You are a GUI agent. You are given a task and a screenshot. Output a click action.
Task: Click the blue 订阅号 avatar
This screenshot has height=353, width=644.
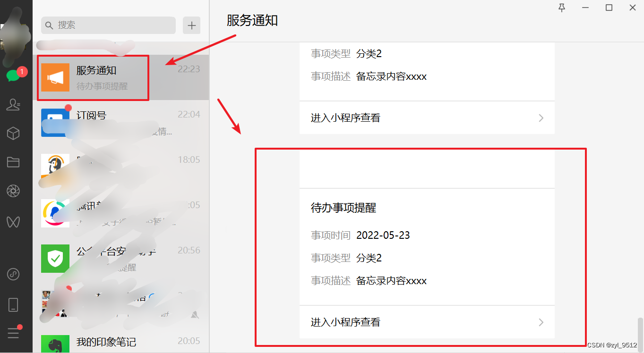tap(55, 122)
